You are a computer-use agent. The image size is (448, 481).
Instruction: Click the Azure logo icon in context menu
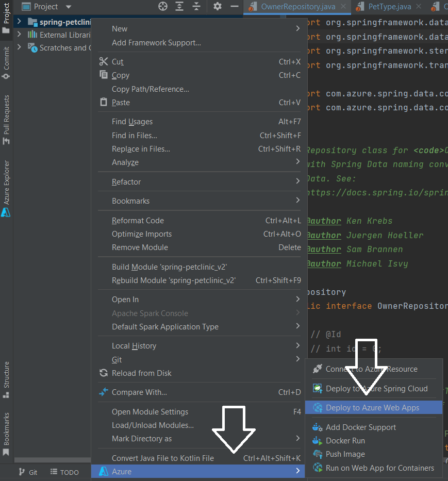[x=104, y=471]
